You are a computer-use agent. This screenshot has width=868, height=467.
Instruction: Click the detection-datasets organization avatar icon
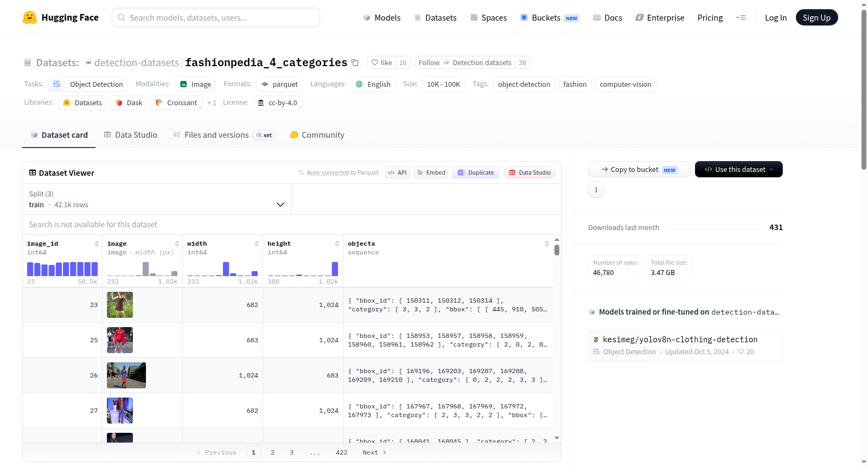coord(88,62)
